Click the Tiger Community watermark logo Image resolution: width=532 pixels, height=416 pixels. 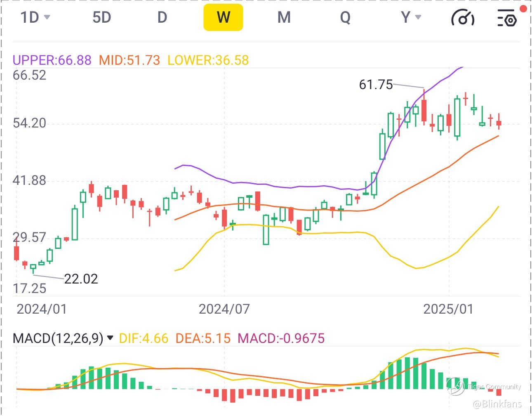tap(456, 387)
